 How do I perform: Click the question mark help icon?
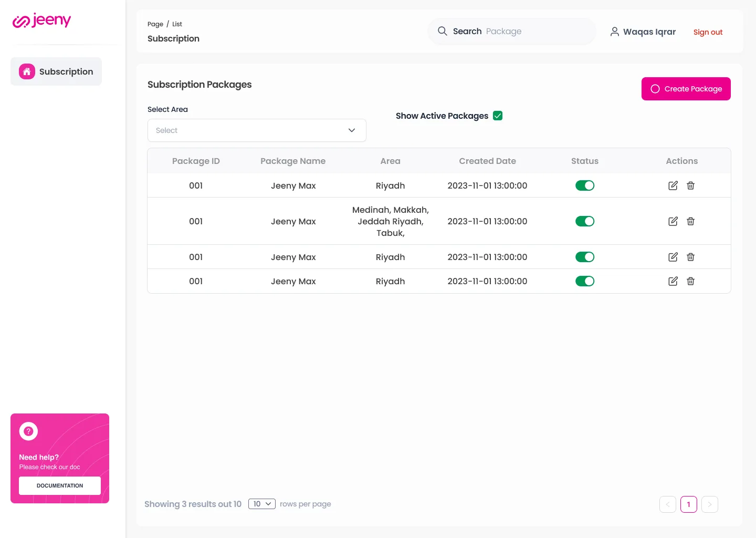pyautogui.click(x=28, y=431)
